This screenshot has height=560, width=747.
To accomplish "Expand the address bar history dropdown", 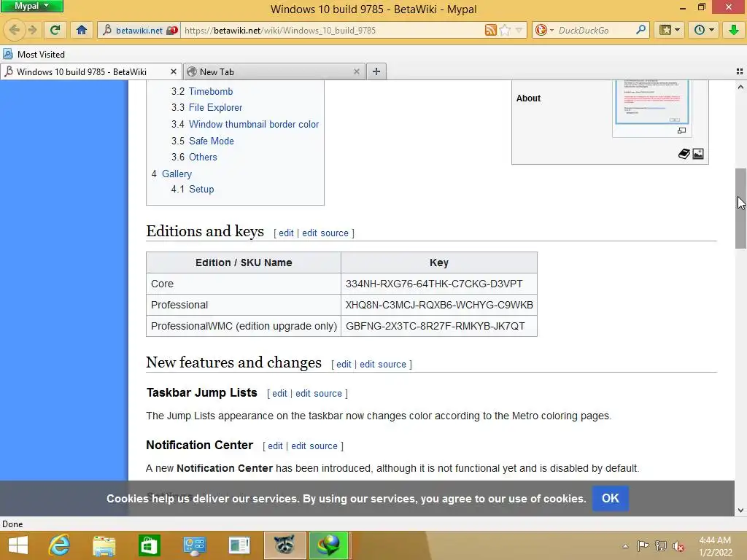I will tap(519, 30).
